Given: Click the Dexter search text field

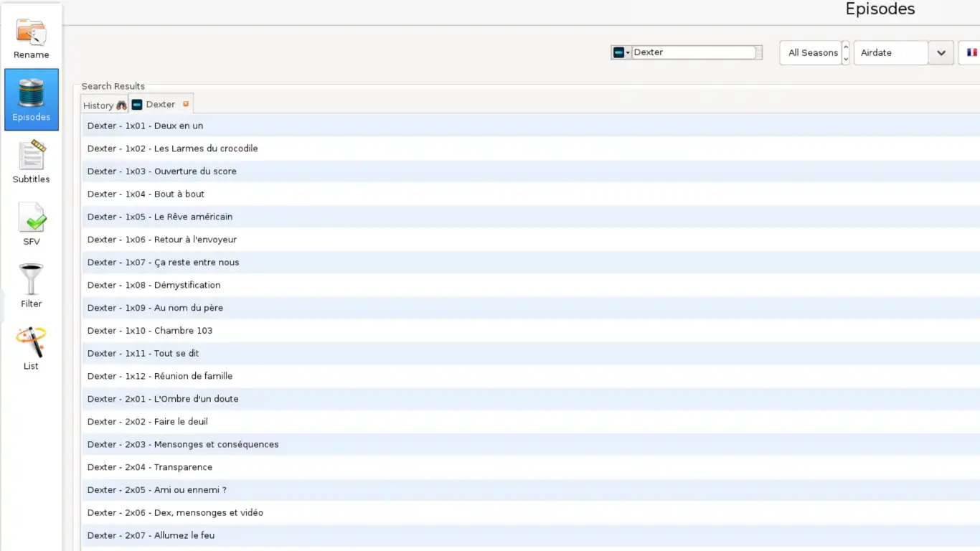Looking at the screenshot, I should click(x=692, y=52).
